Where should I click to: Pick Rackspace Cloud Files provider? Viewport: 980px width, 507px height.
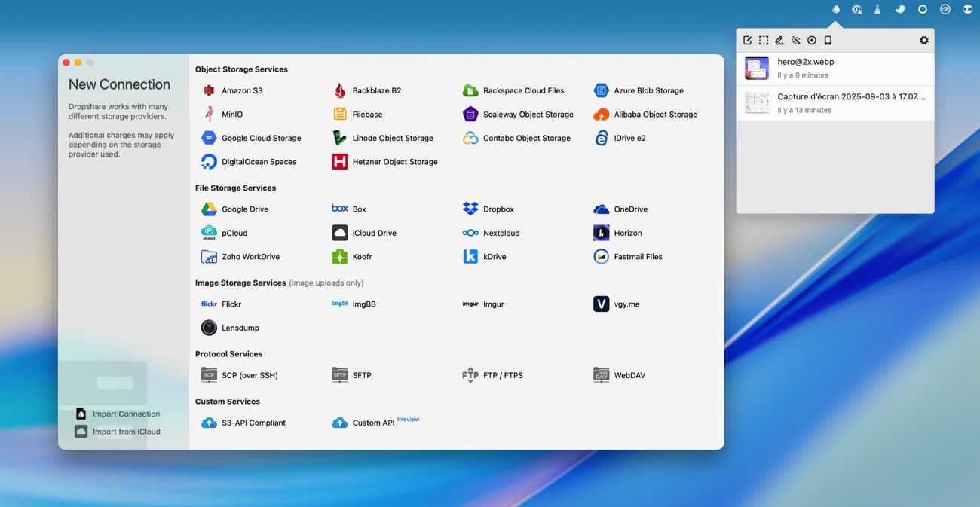coord(513,90)
